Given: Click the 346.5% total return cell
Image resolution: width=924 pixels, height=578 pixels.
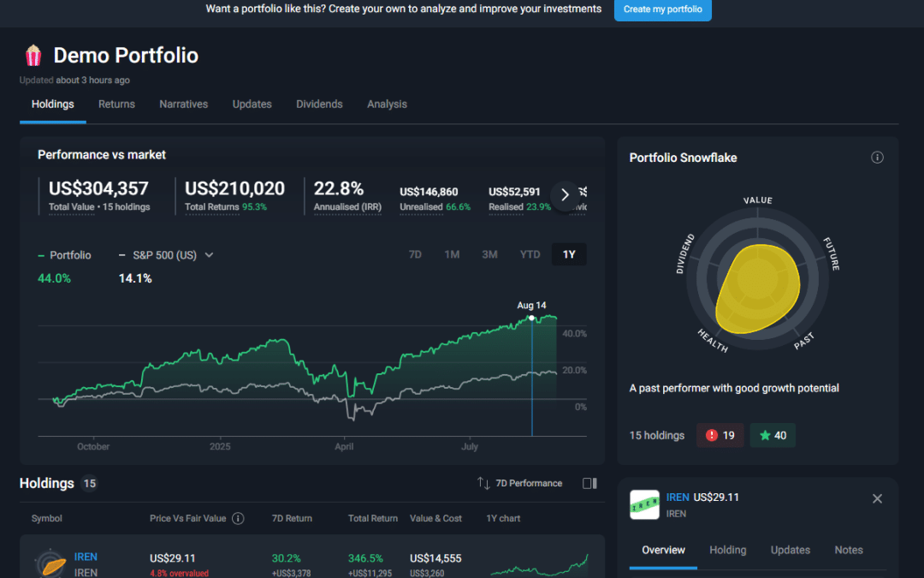Looking at the screenshot, I should point(365,558).
